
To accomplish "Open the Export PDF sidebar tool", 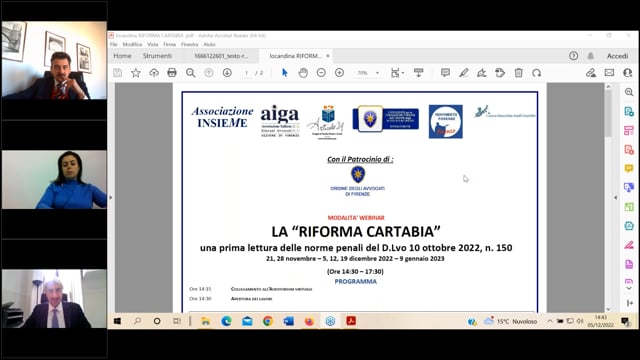I will coord(629,111).
